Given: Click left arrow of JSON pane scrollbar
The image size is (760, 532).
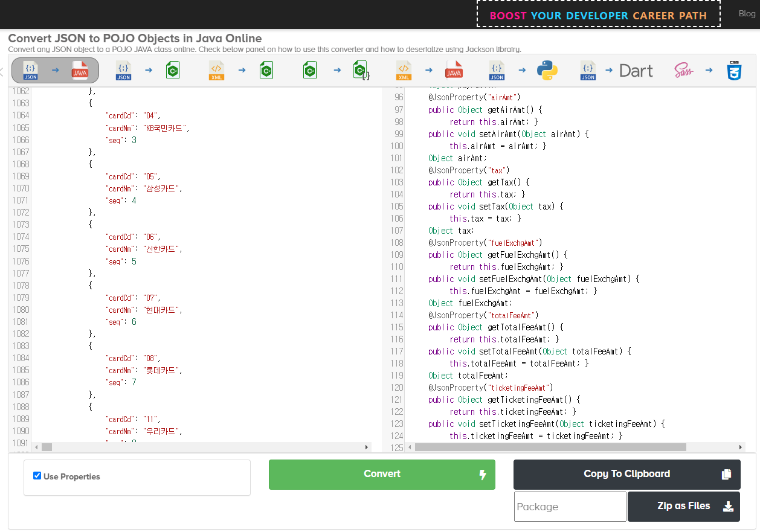Looking at the screenshot, I should pos(37,447).
